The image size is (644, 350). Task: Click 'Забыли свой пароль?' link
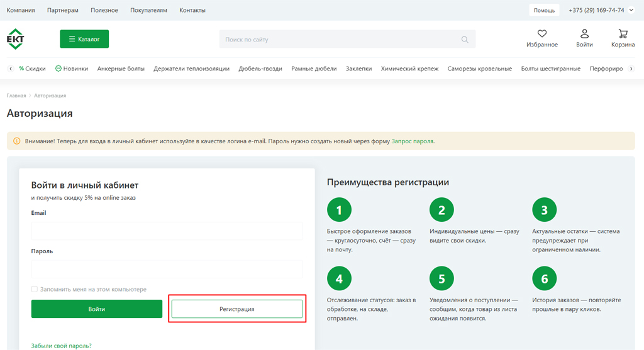pos(61,346)
